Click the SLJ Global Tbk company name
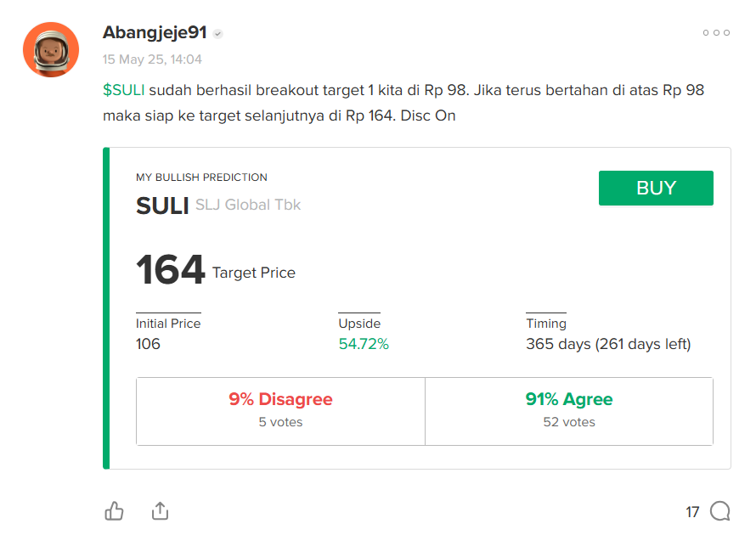The width and height of the screenshot is (756, 535). point(248,205)
